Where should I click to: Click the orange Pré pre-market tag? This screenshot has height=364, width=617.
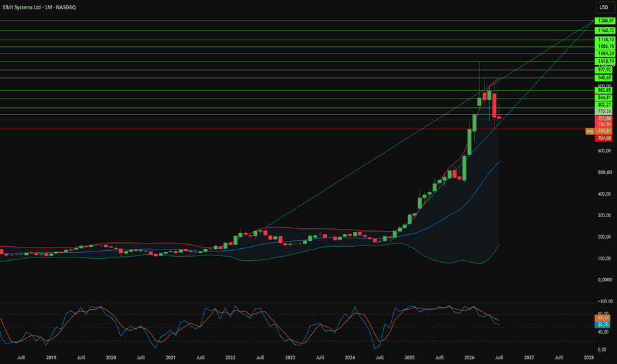[590, 132]
